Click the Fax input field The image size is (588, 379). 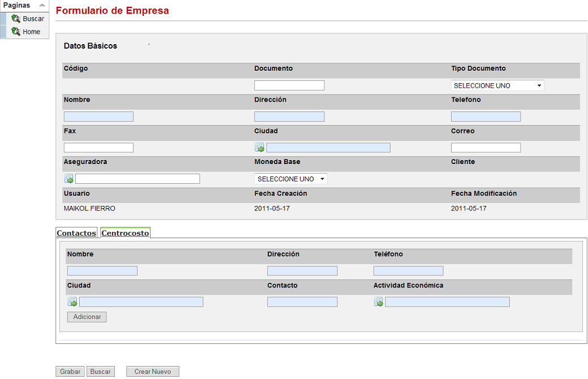[98, 148]
